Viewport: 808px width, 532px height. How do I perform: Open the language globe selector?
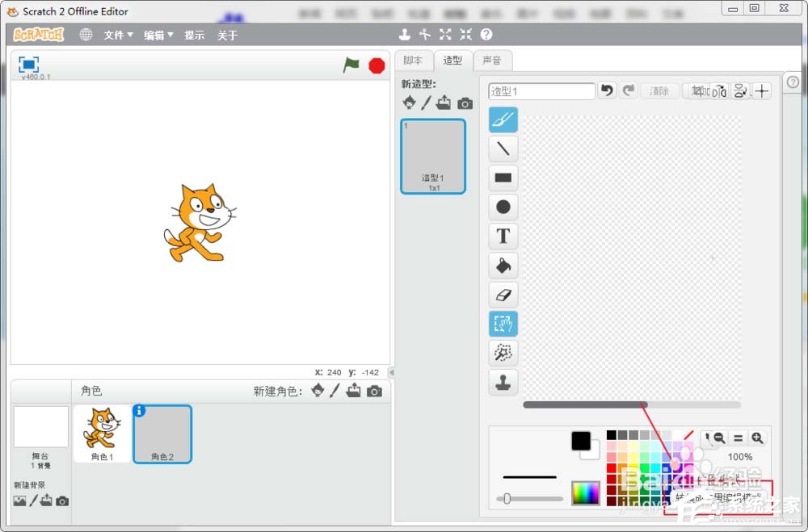(86, 34)
